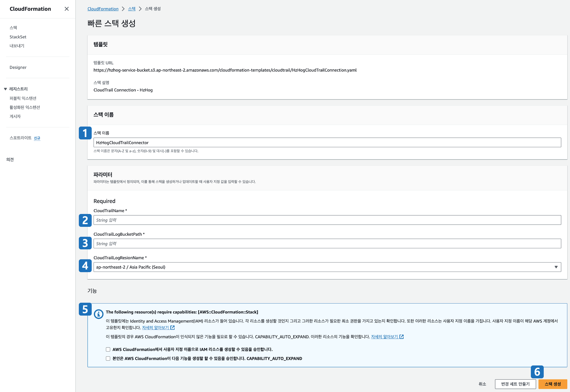Collapse the 레지스트리 section in sidebar

(x=5, y=89)
